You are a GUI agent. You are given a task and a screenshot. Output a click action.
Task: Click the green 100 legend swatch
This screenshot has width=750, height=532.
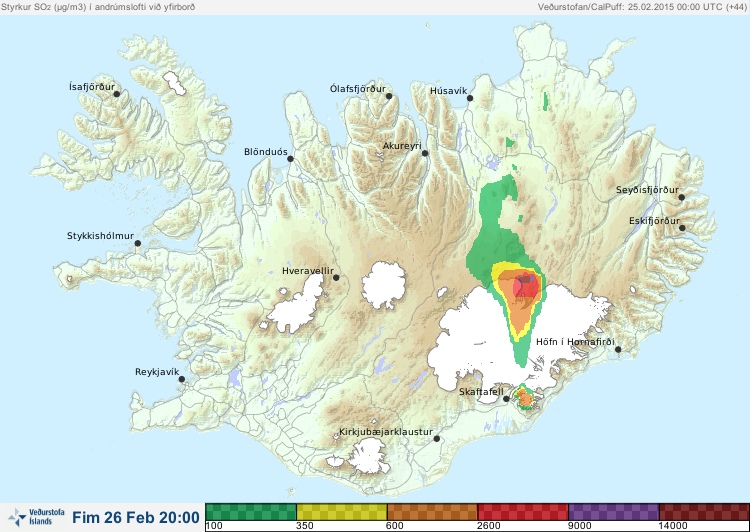[x=251, y=512]
